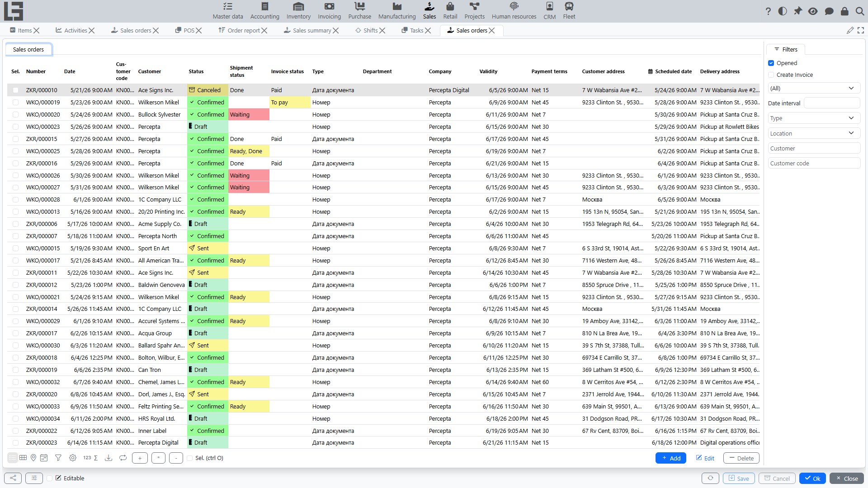Click the Customer code filter field
Viewport: 868px width, 488px height.
pos(814,163)
